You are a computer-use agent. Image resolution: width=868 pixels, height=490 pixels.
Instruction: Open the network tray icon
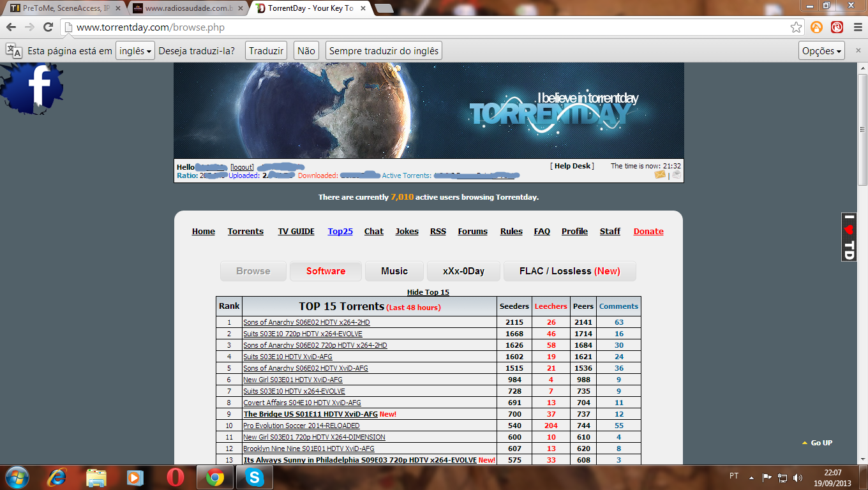[782, 477]
